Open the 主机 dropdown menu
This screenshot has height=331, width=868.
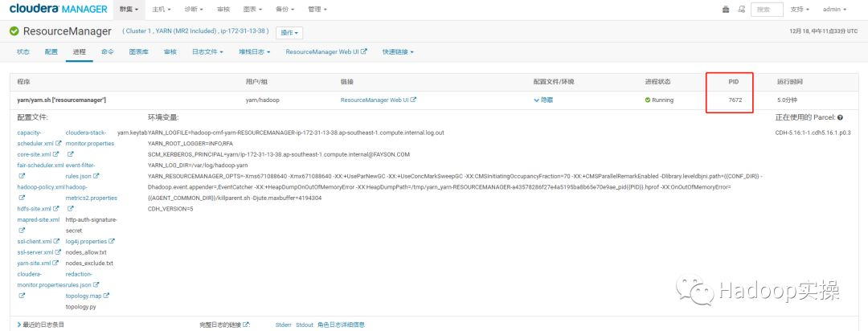click(x=161, y=10)
